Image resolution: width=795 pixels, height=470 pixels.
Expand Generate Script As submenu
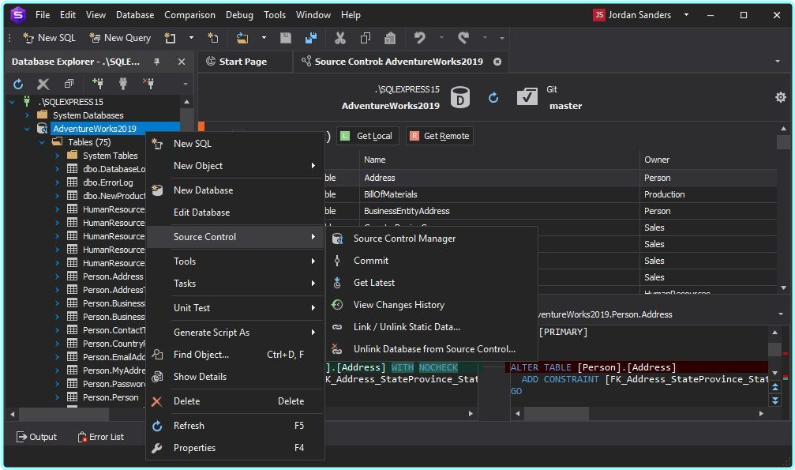coord(235,333)
